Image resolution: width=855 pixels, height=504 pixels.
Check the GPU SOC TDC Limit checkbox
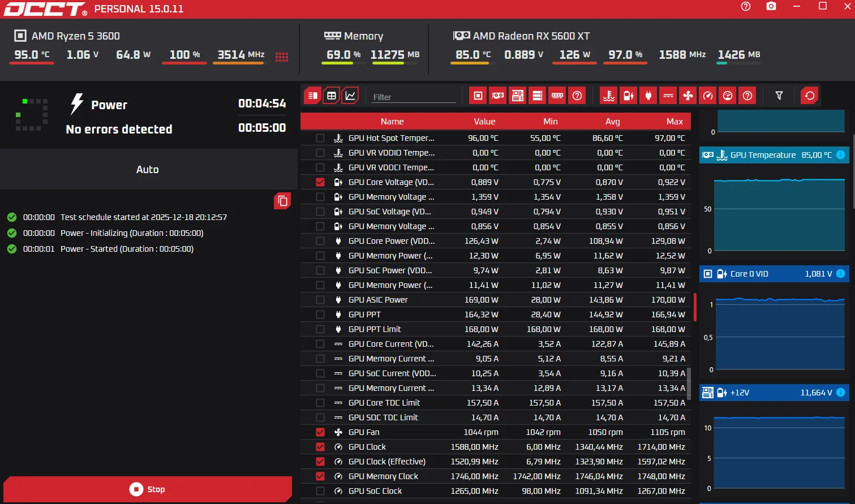[320, 417]
